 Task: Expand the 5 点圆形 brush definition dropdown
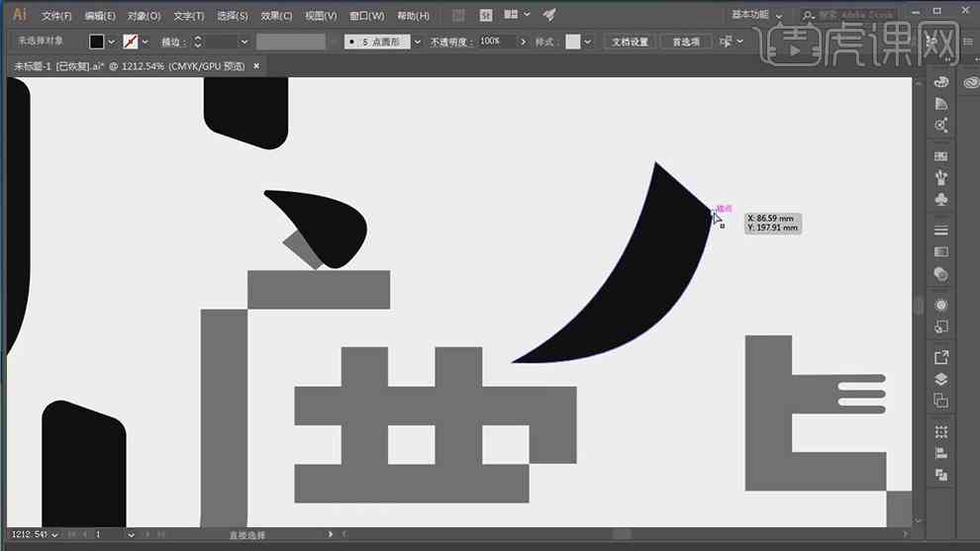pyautogui.click(x=418, y=42)
